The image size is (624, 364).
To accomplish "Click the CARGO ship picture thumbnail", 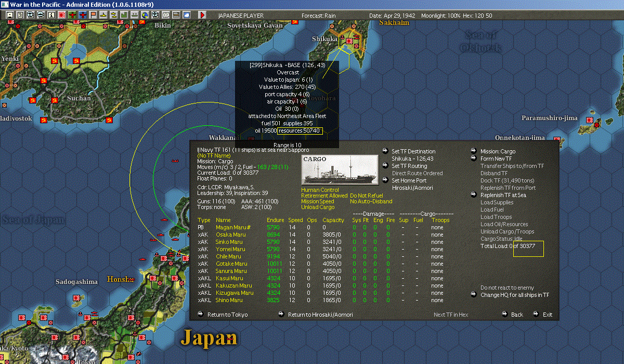I will pos(340,170).
